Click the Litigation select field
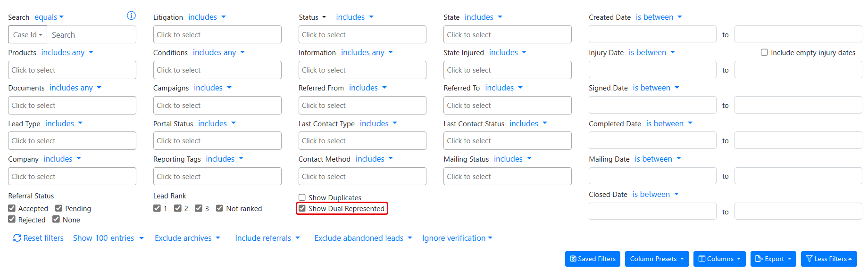Image resolution: width=868 pixels, height=270 pixels. pyautogui.click(x=217, y=35)
